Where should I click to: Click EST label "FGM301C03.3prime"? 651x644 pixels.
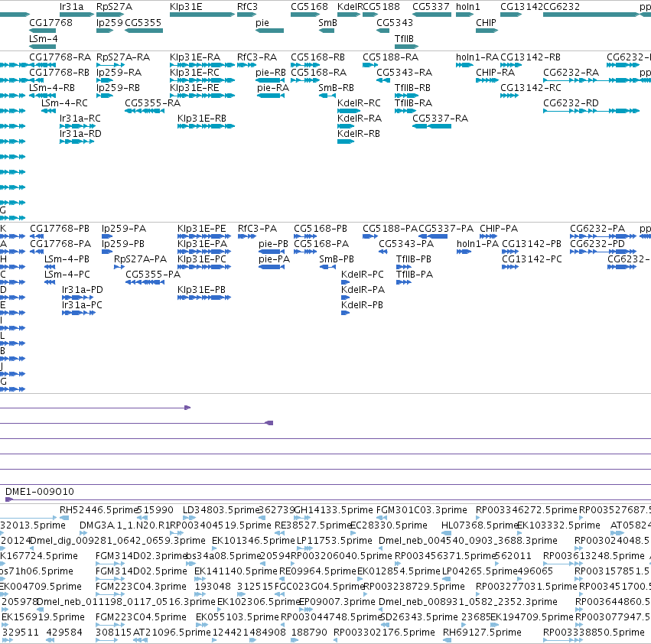[x=422, y=510]
